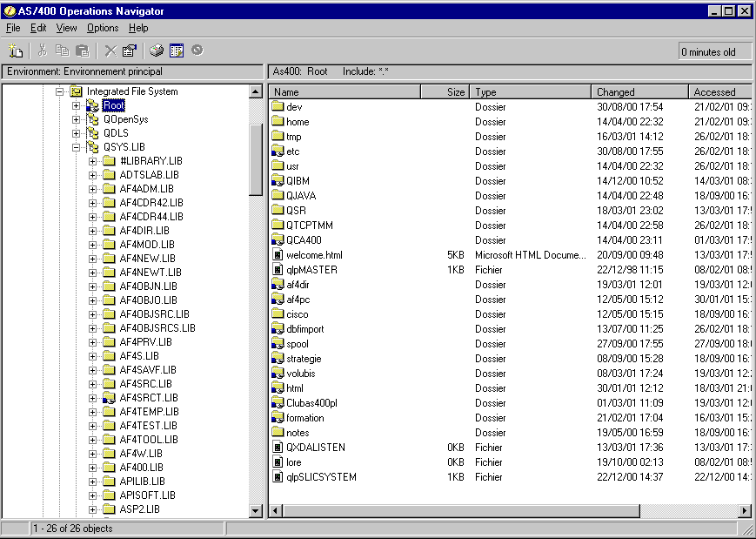756x539 pixels.
Task: Sort by the Name column header
Action: (345, 91)
